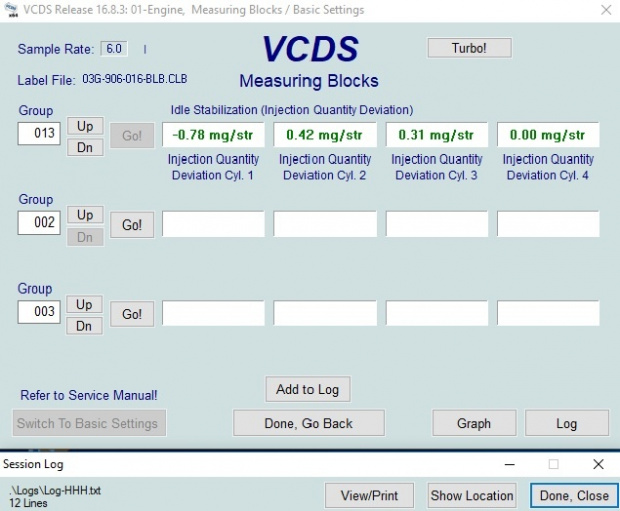
Task: Select the Group 013 number field
Action: [x=39, y=133]
